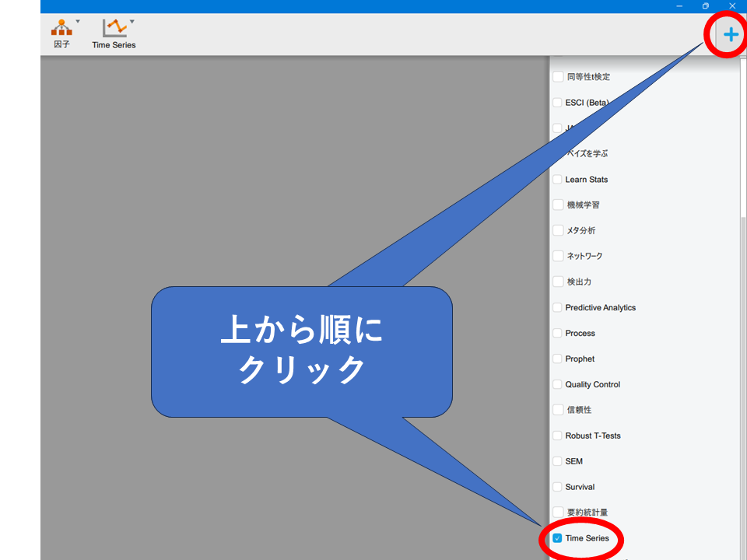Screen dimensions: 747x560
Task: Tick the Learn Stats checkbox
Action: coord(557,180)
